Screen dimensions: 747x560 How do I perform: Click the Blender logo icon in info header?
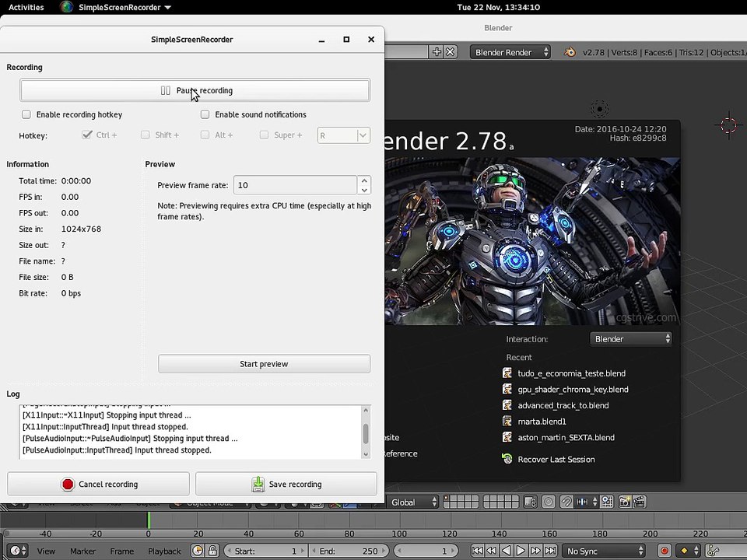(x=570, y=52)
